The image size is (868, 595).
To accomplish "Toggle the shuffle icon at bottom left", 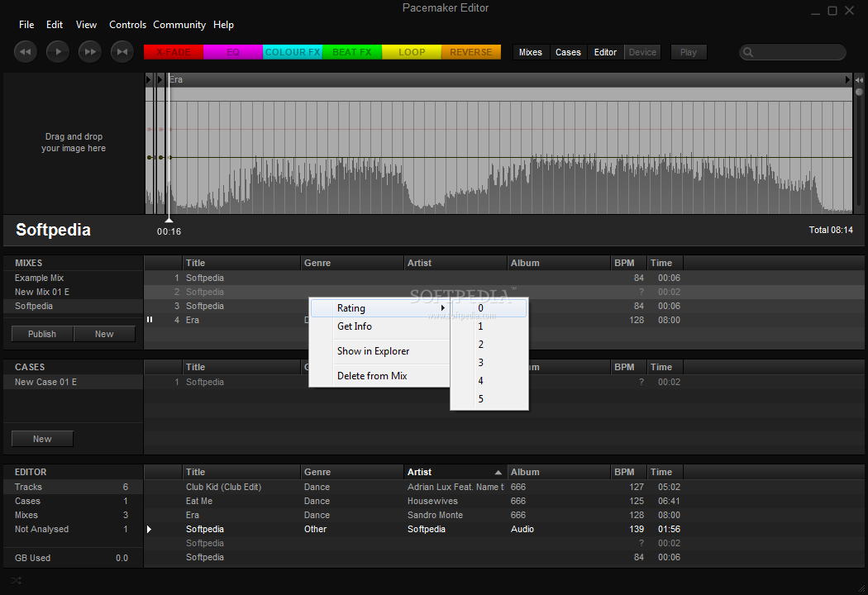I will 16,581.
